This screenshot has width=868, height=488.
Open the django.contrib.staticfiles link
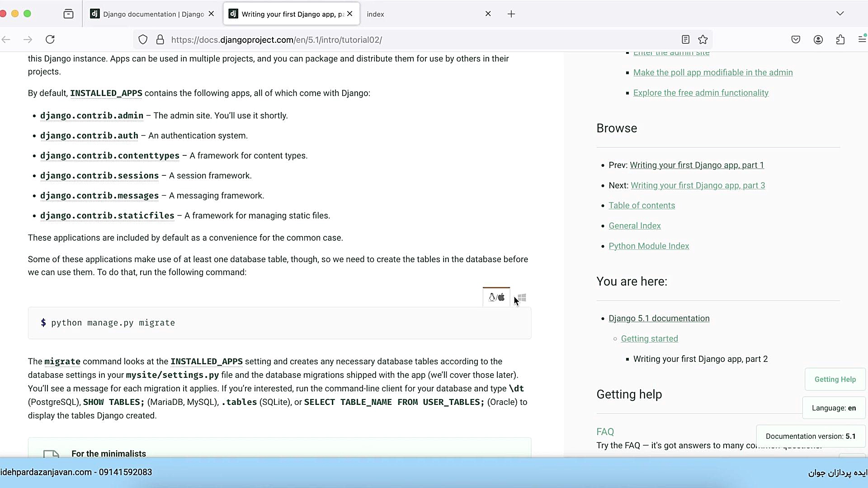(x=107, y=216)
